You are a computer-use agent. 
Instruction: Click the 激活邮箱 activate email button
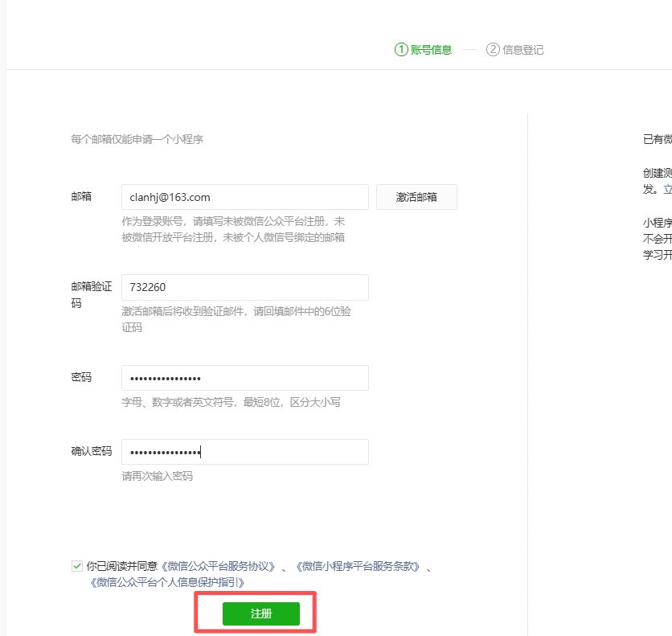coord(416,197)
